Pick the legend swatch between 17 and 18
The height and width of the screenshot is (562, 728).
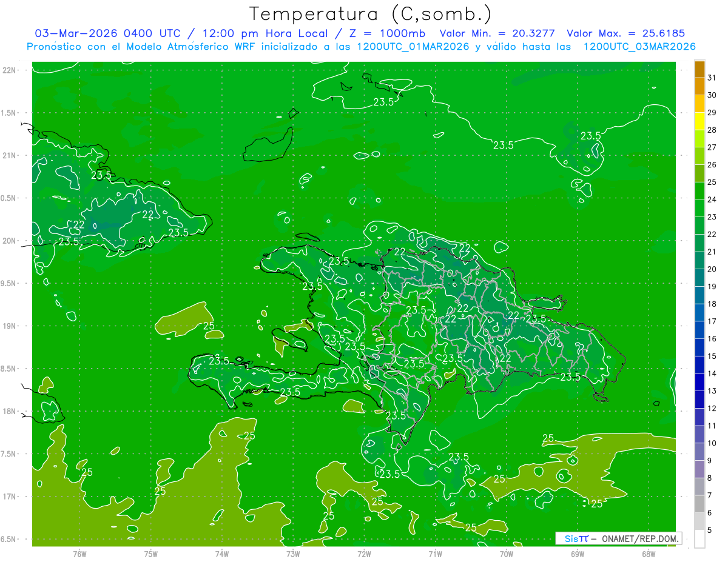coord(699,313)
